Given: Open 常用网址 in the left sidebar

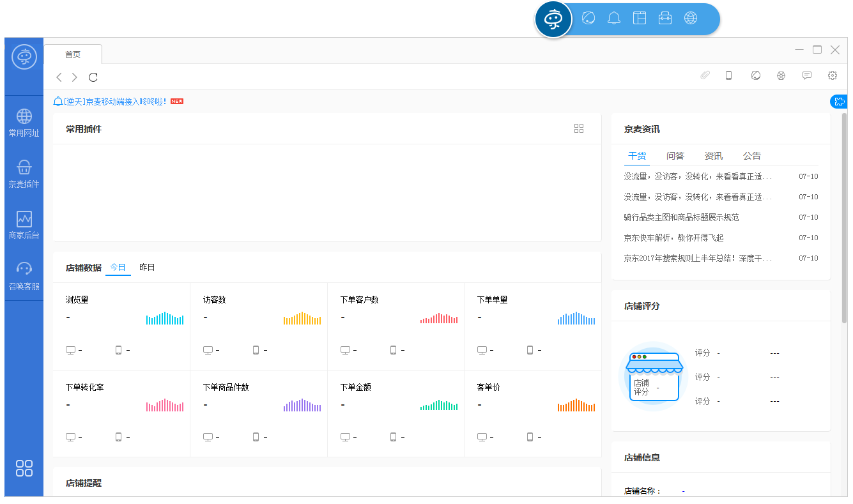Looking at the screenshot, I should point(24,123).
